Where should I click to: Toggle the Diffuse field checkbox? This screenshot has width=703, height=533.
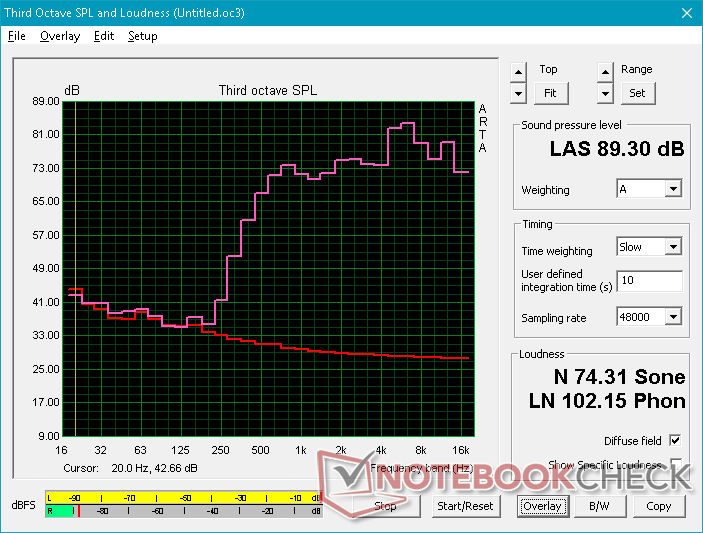(675, 441)
